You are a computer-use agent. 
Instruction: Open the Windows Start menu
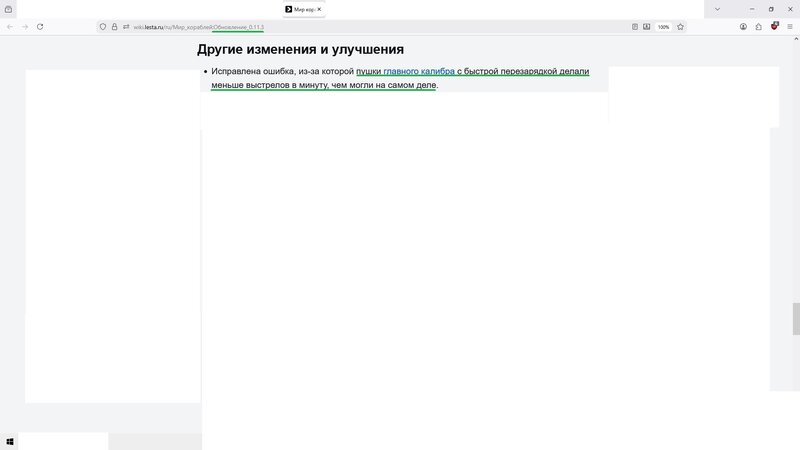pos(10,442)
